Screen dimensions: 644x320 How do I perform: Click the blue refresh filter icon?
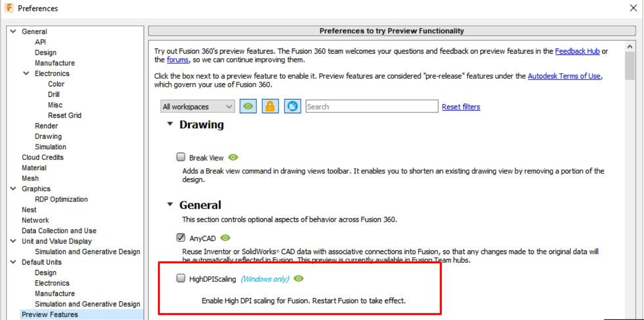[293, 107]
